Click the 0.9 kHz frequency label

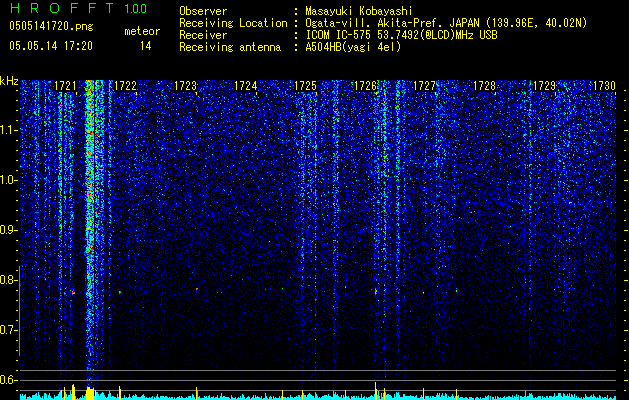pyautogui.click(x=9, y=230)
